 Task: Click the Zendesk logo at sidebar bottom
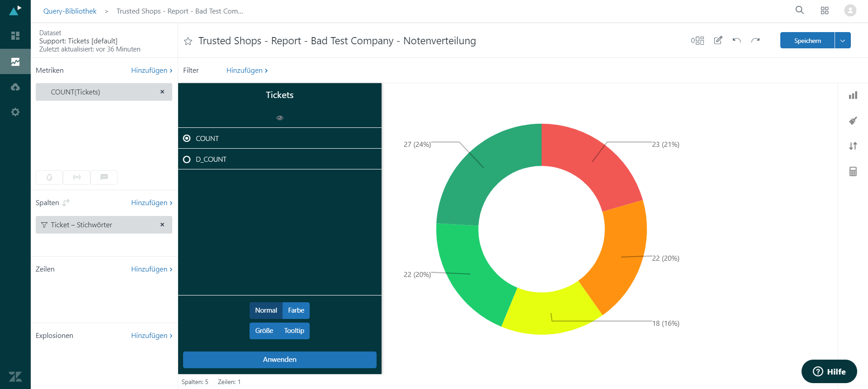15,376
